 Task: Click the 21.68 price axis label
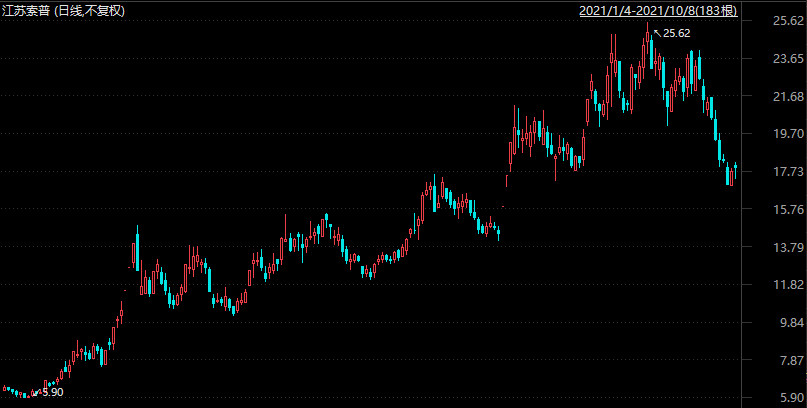tap(789, 96)
